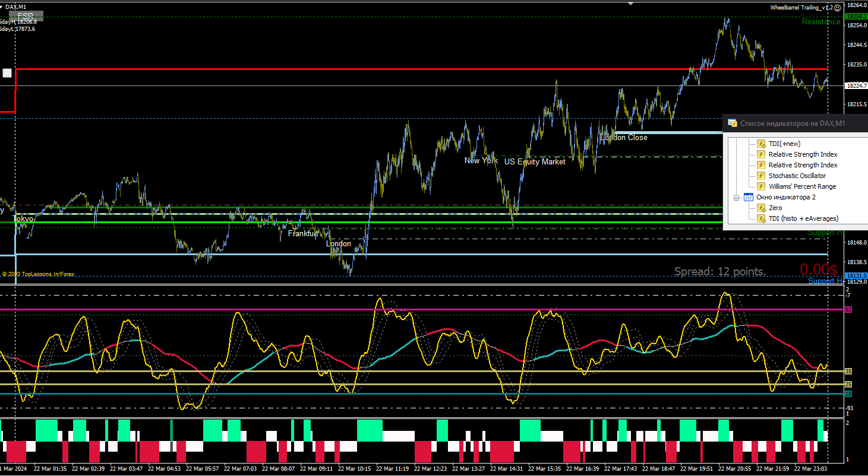Select Williams' Percent Range in the list
The width and height of the screenshot is (868, 476).
pyautogui.click(x=802, y=186)
